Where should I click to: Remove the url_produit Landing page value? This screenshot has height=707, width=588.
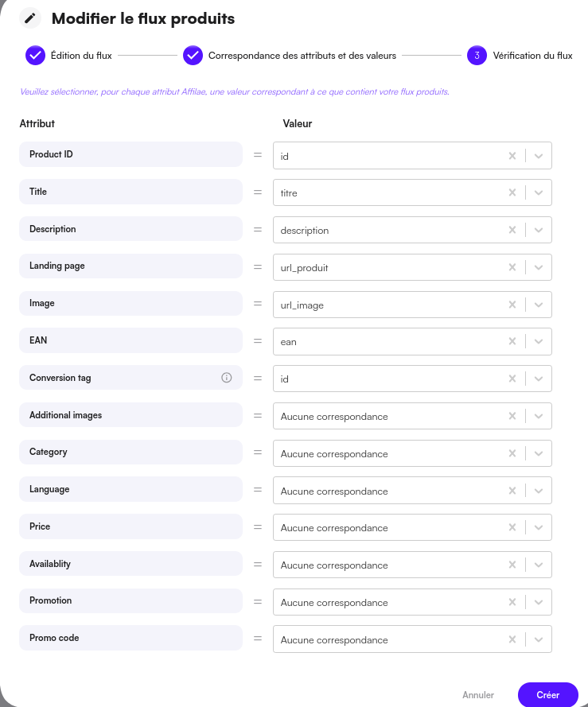point(512,267)
